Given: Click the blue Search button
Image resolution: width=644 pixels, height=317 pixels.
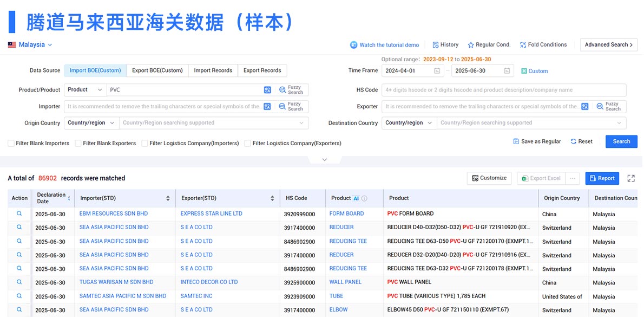Looking at the screenshot, I should click(621, 141).
